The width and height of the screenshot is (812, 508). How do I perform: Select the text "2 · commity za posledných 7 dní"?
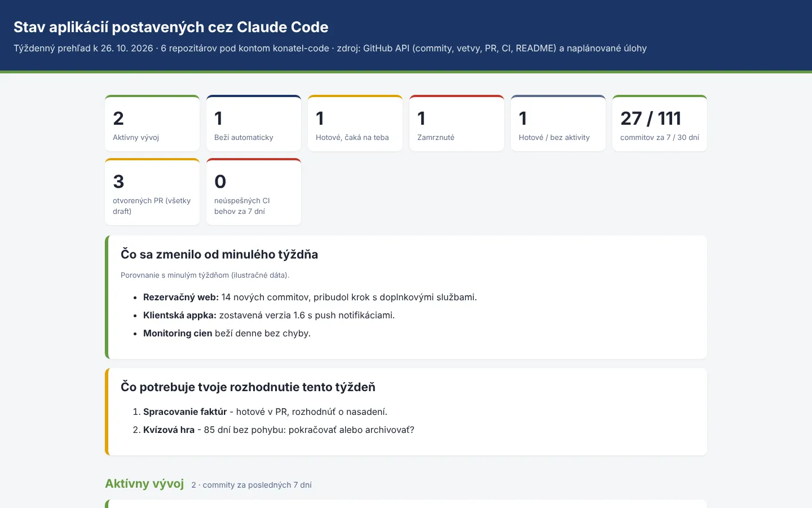click(251, 485)
